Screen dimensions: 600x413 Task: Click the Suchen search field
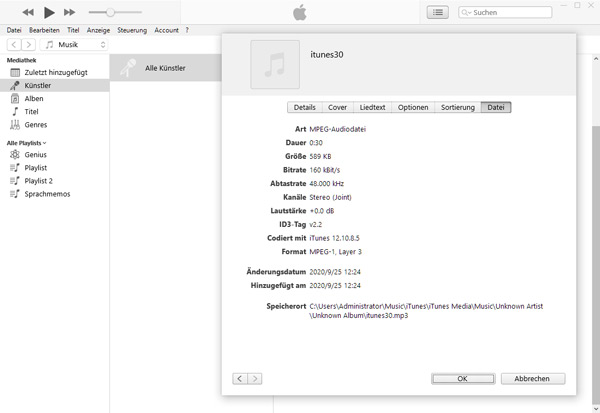tap(505, 12)
